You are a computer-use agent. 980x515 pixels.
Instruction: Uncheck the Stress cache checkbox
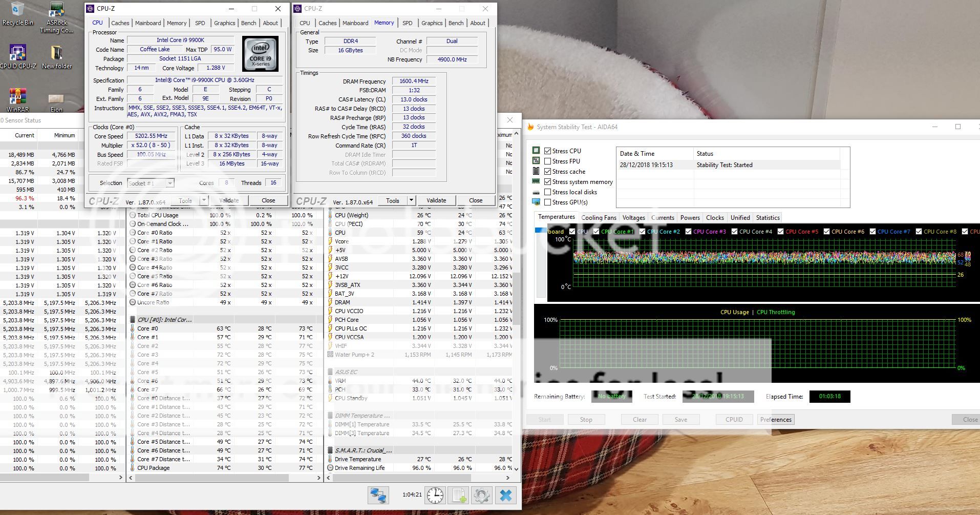point(548,171)
